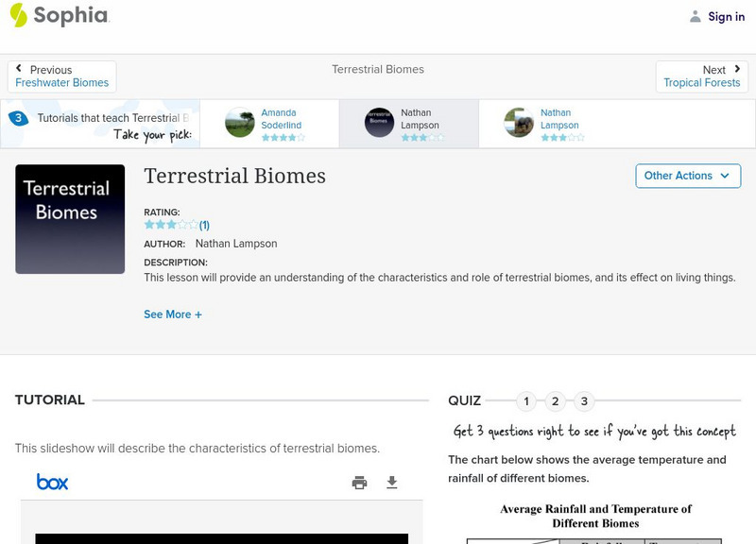The image size is (756, 544).
Task: Download the slideshow with the download icon
Action: coord(392,482)
